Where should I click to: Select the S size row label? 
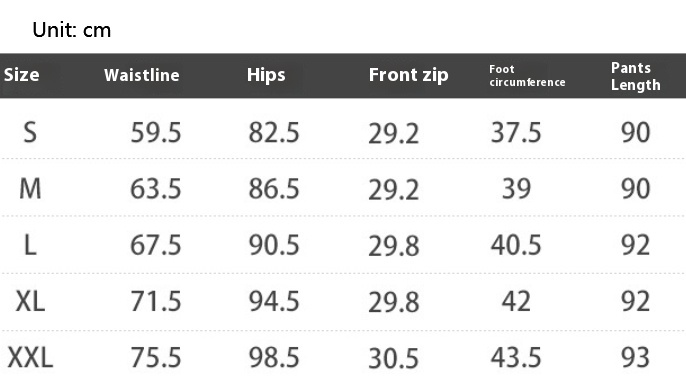coord(30,132)
